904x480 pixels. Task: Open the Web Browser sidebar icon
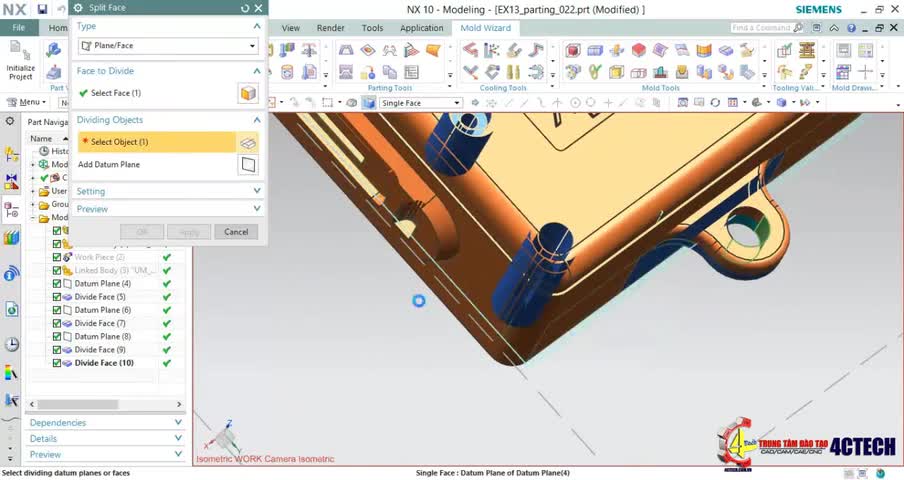pyautogui.click(x=12, y=309)
